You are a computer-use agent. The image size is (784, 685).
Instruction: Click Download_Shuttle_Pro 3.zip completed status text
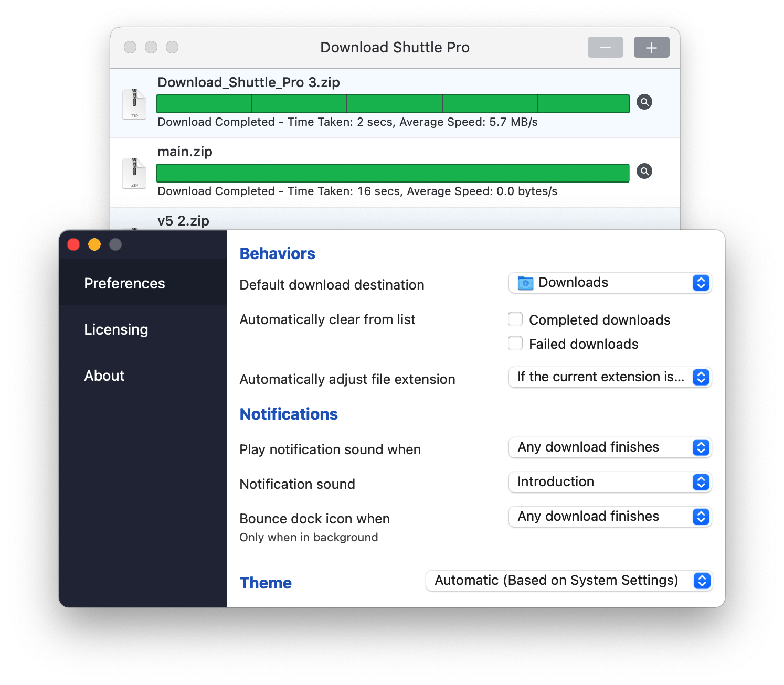click(348, 122)
